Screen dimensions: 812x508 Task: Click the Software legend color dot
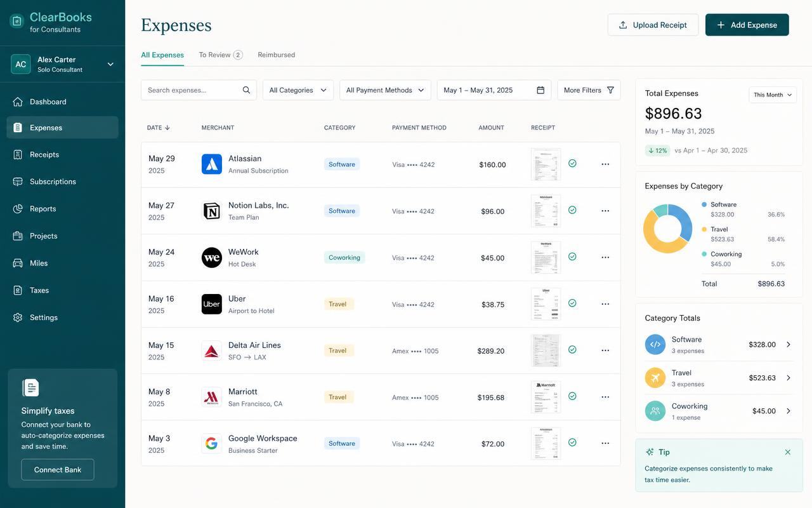(x=704, y=204)
